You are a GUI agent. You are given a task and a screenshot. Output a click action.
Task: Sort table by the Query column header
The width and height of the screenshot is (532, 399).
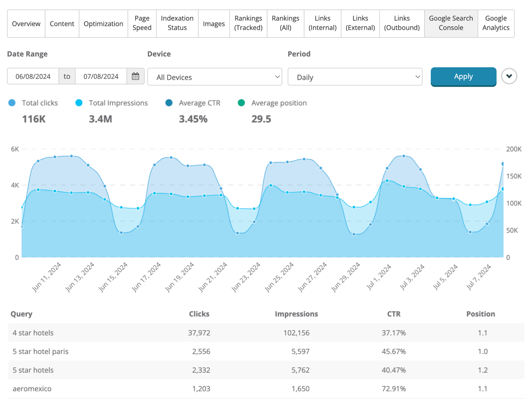click(21, 314)
